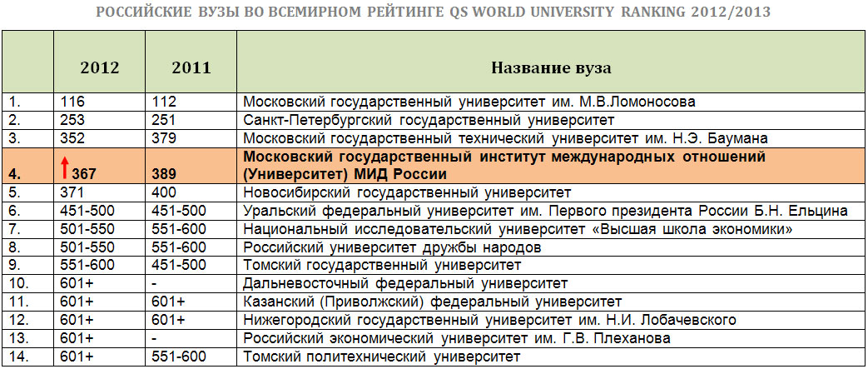The height and width of the screenshot is (369, 868).
Task: Click the page title about QS World University Ranking
Action: click(433, 12)
